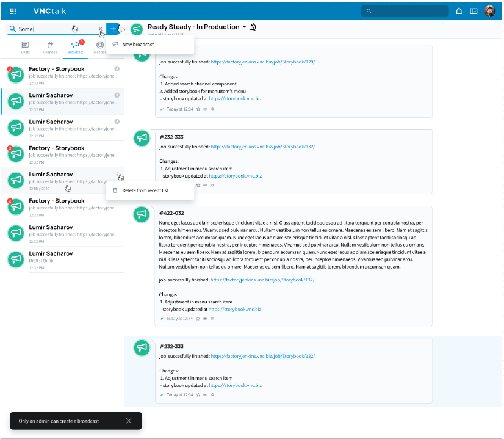Viewport: 504px width, 439px height.
Task: Dismiss the admin-only broadcast toast
Action: pyautogui.click(x=128, y=421)
